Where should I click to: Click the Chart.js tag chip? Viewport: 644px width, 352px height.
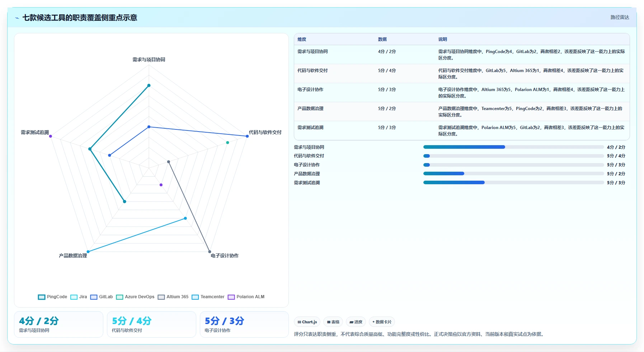coord(307,322)
